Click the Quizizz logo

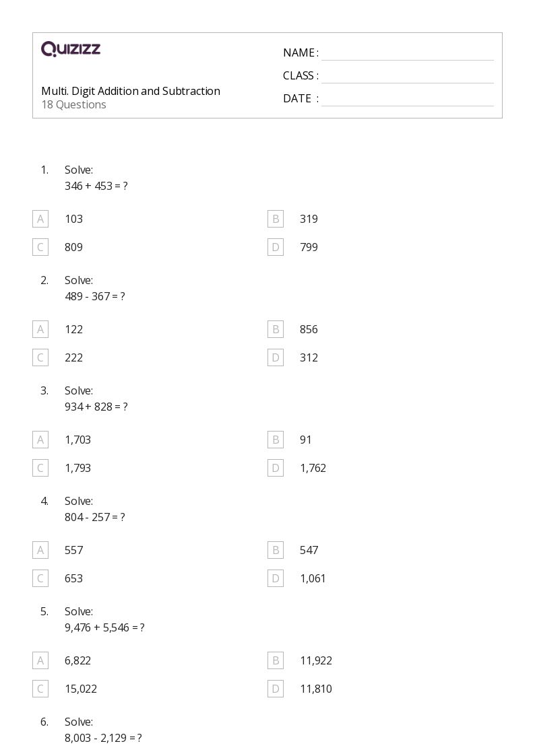[71, 49]
